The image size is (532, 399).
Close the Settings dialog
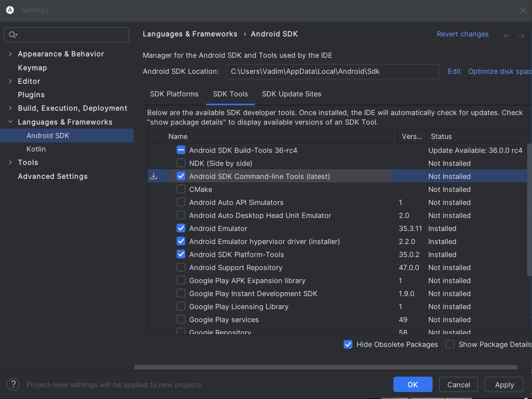(523, 10)
